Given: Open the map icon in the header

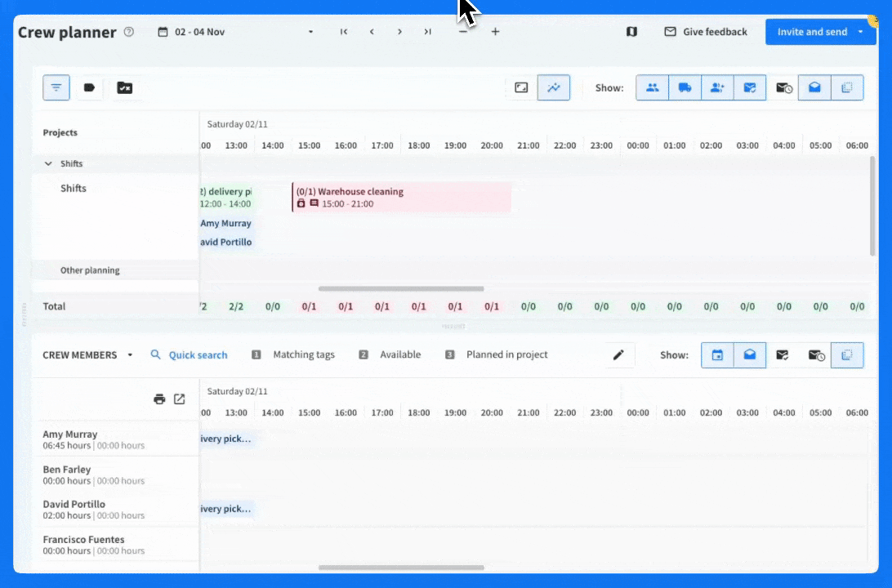Looking at the screenshot, I should coord(631,32).
